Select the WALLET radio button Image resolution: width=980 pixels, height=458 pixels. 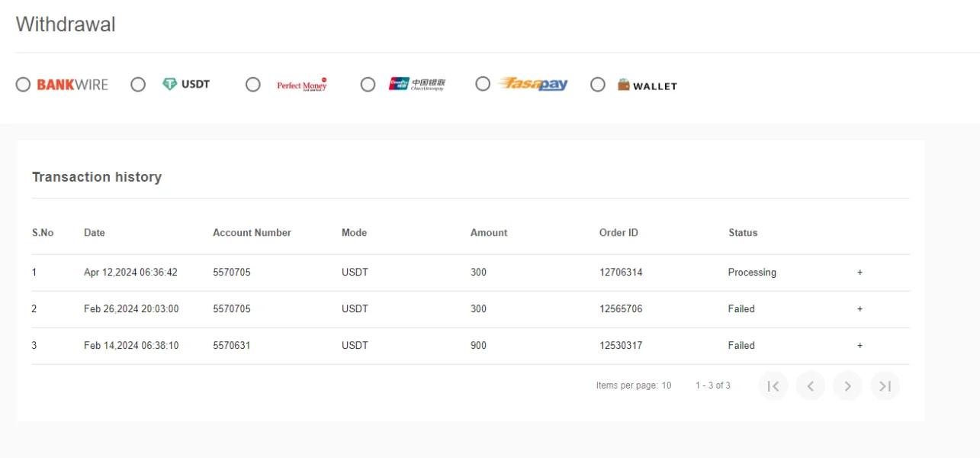(598, 85)
